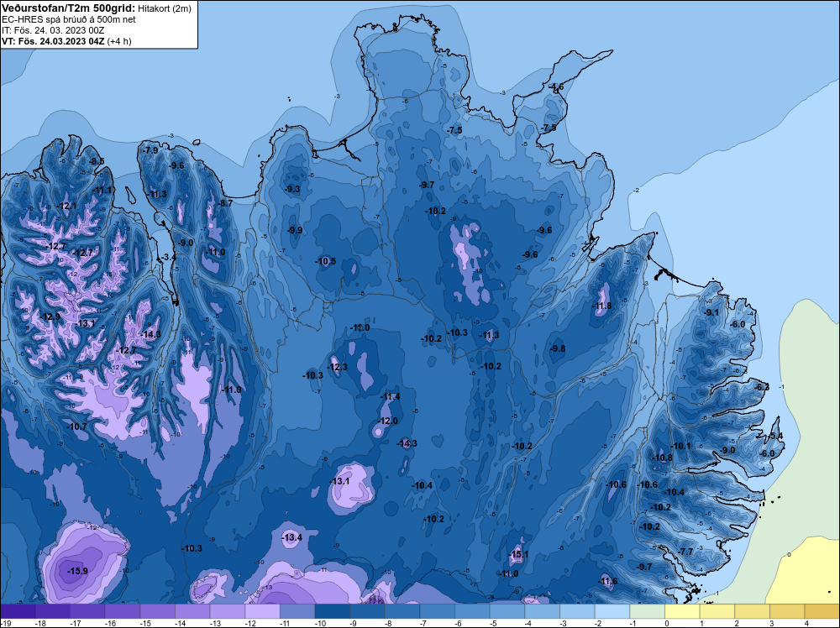Click the -10.7 temperature label
This screenshot has width=840, height=628.
point(77,427)
